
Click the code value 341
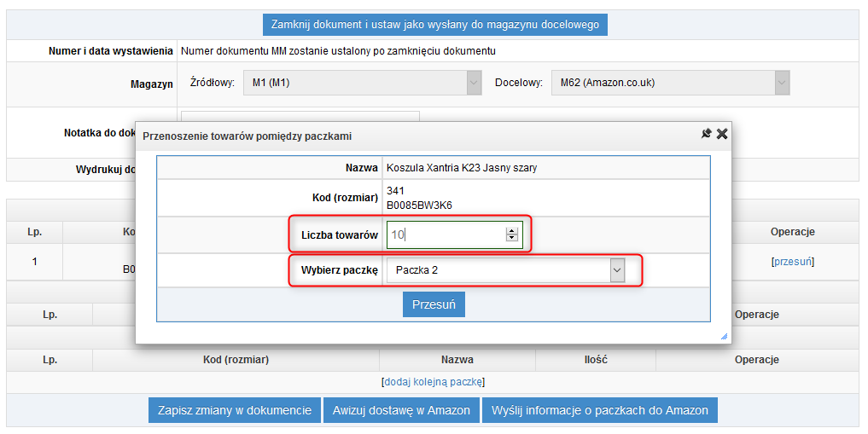(395, 191)
